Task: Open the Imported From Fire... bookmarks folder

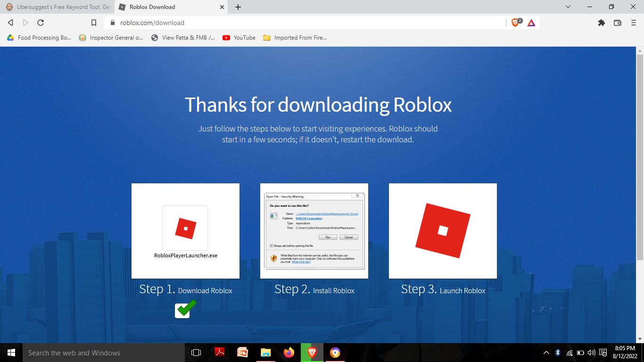Action: [x=295, y=38]
